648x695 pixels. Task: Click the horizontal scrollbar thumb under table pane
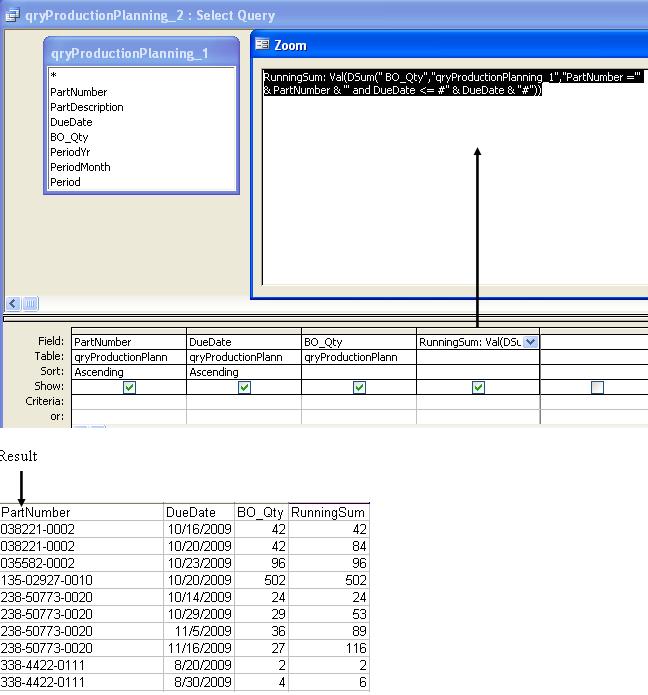pos(30,304)
